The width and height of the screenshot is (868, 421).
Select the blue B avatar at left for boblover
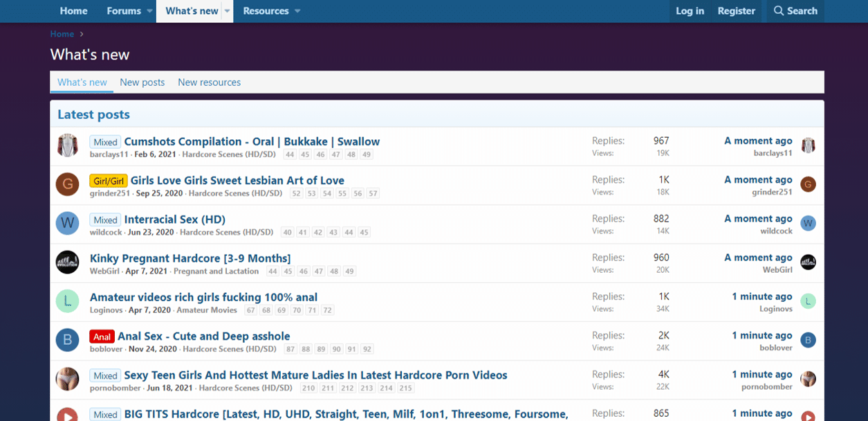(x=67, y=340)
